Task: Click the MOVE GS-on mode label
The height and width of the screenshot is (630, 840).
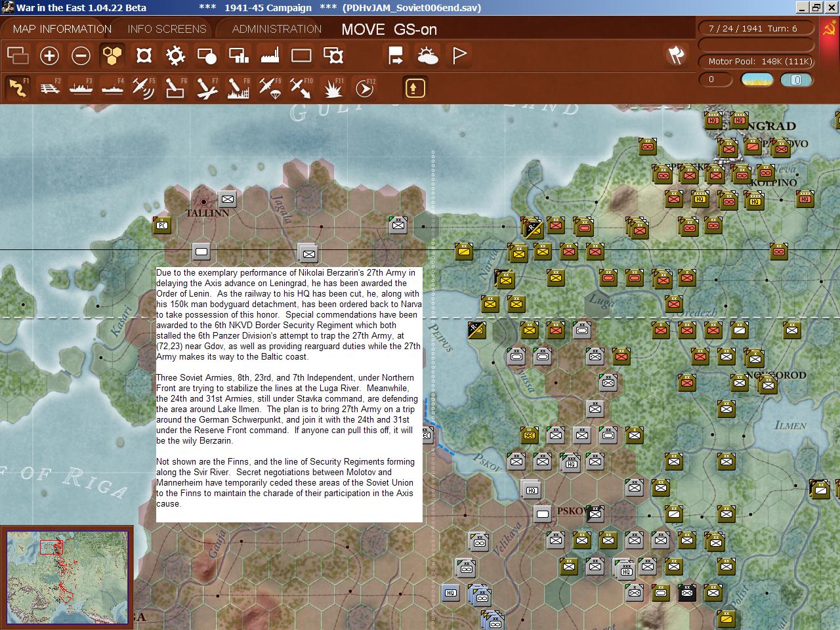Action: coord(389,30)
